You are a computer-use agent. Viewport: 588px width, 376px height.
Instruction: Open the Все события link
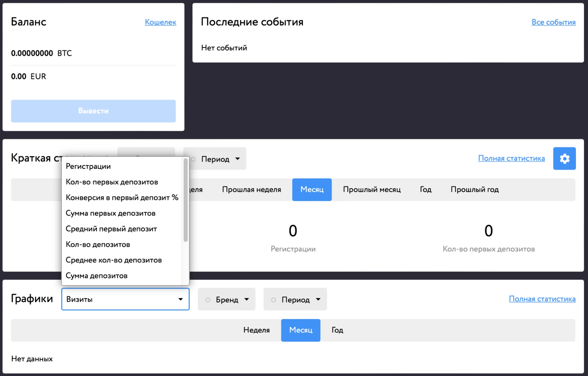[553, 22]
